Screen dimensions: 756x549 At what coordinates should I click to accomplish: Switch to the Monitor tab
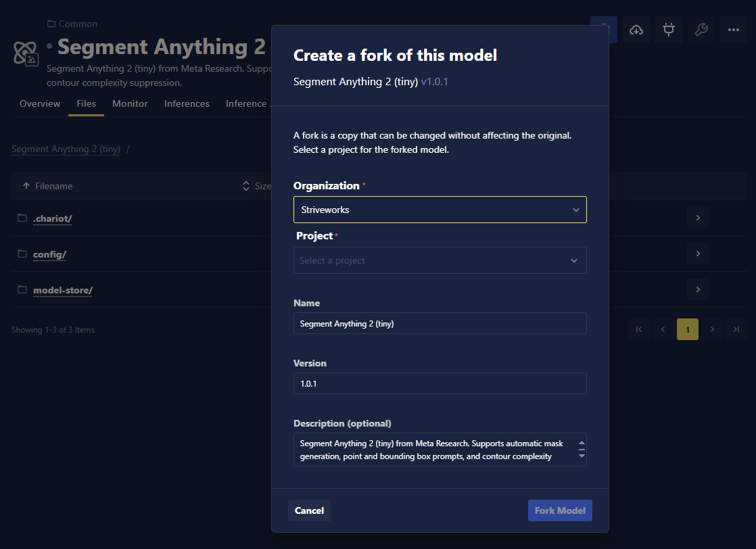[x=131, y=103]
